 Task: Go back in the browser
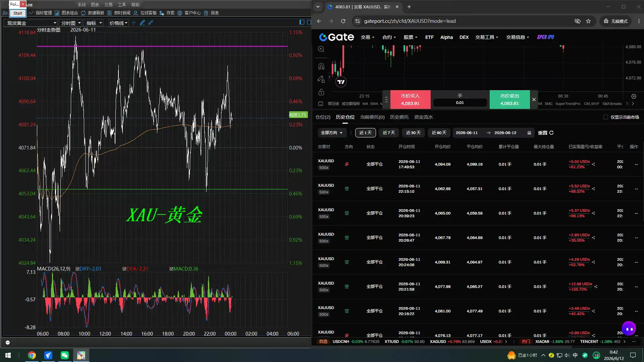coord(319,21)
